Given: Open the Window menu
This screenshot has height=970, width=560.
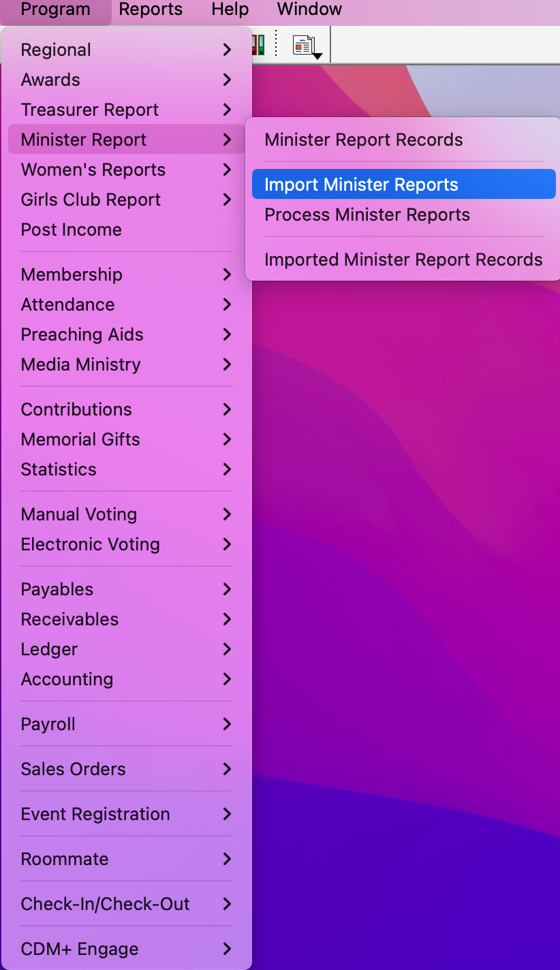Looking at the screenshot, I should pos(309,10).
